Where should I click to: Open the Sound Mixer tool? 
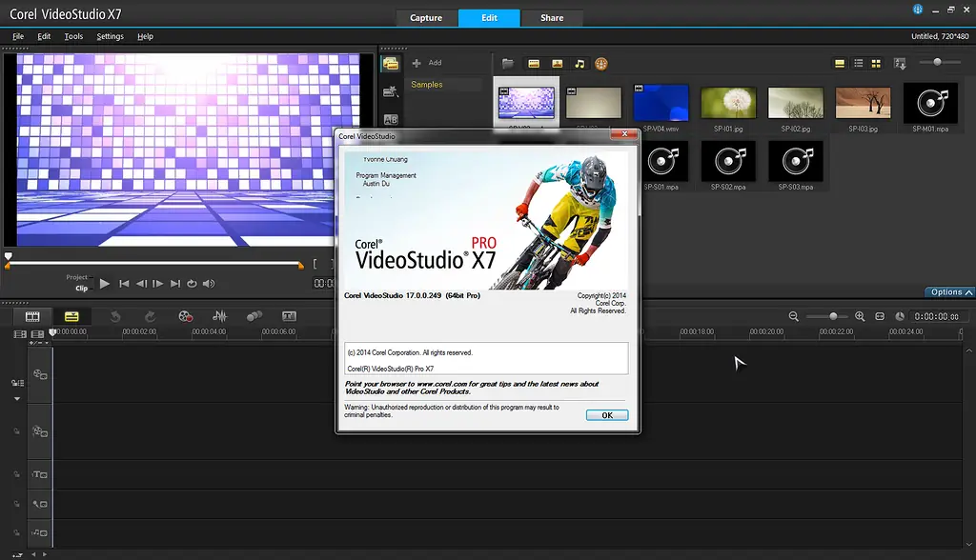point(220,316)
